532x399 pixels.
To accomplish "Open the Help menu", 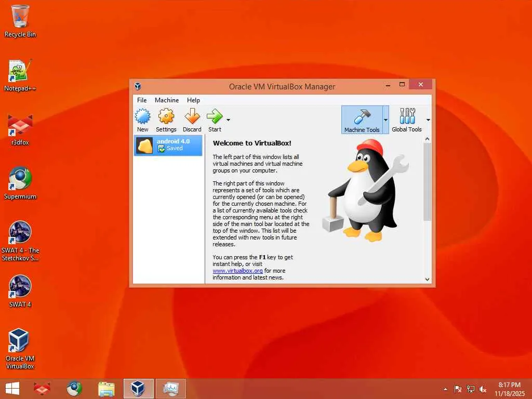I will click(193, 100).
